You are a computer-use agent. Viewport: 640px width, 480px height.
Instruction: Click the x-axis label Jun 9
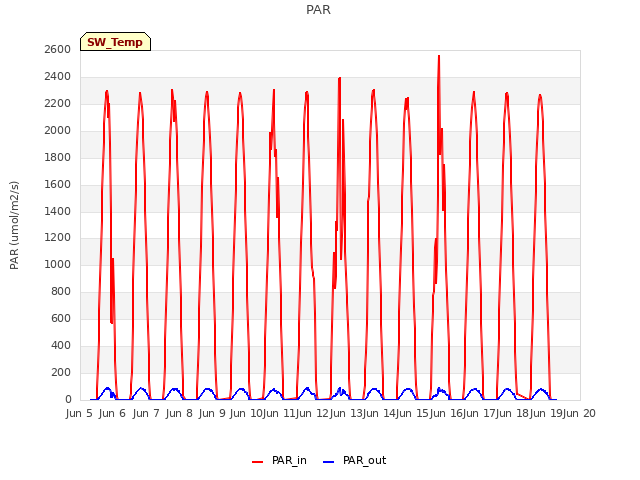click(x=212, y=413)
